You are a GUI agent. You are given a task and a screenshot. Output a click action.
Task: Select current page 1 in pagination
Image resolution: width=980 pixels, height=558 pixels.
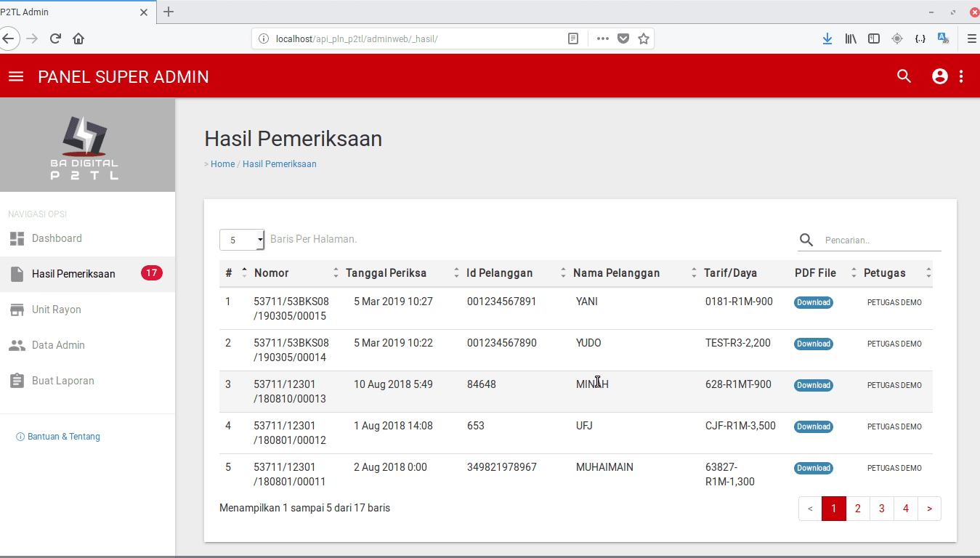click(x=833, y=509)
